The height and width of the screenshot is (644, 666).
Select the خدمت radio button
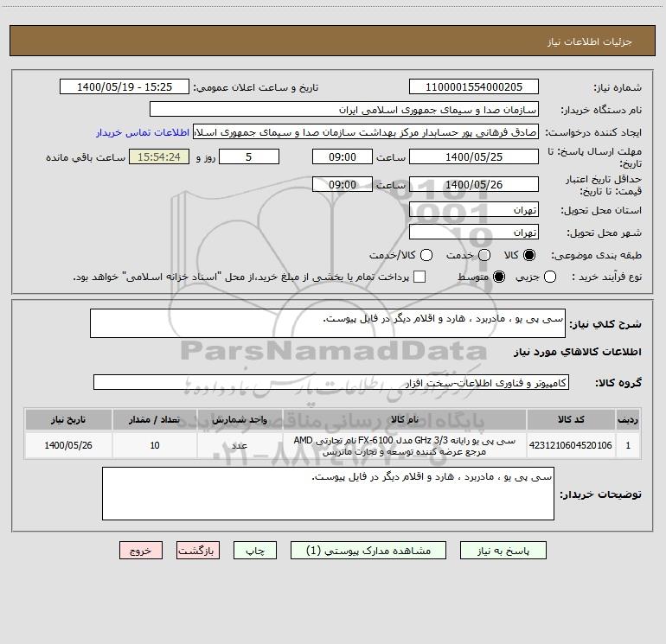[484, 255]
